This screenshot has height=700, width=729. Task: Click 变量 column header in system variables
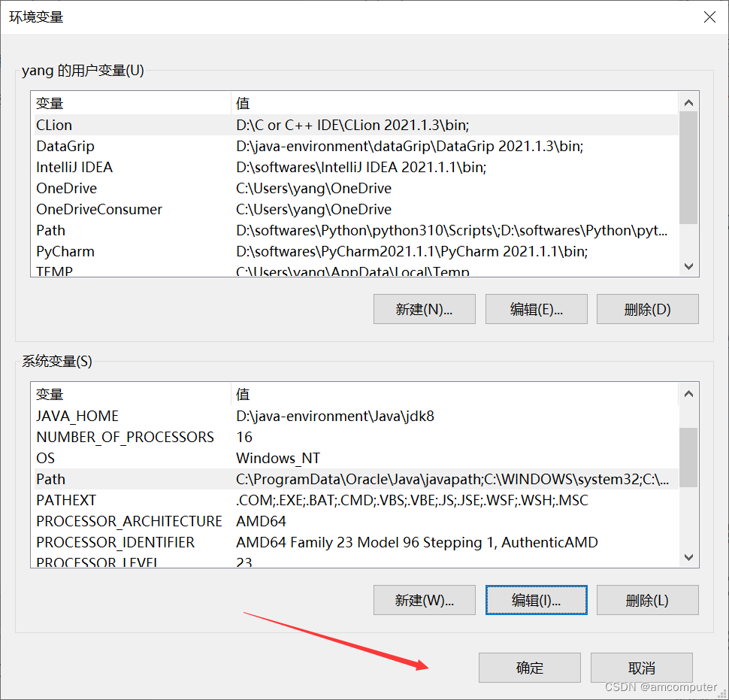coord(132,394)
